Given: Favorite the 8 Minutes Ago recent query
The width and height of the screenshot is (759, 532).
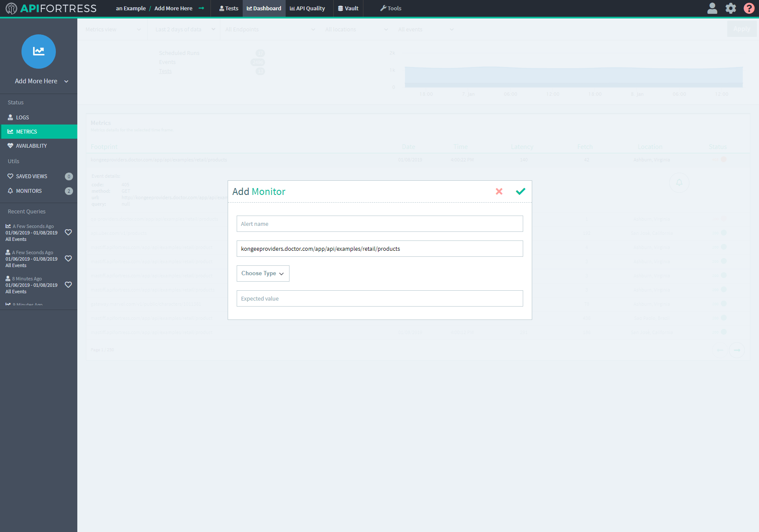Looking at the screenshot, I should [x=68, y=284].
